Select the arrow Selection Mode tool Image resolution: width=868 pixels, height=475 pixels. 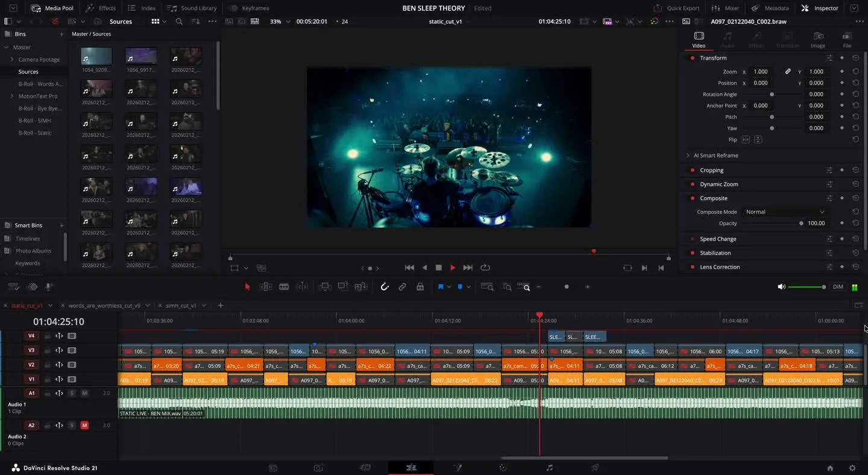[247, 287]
